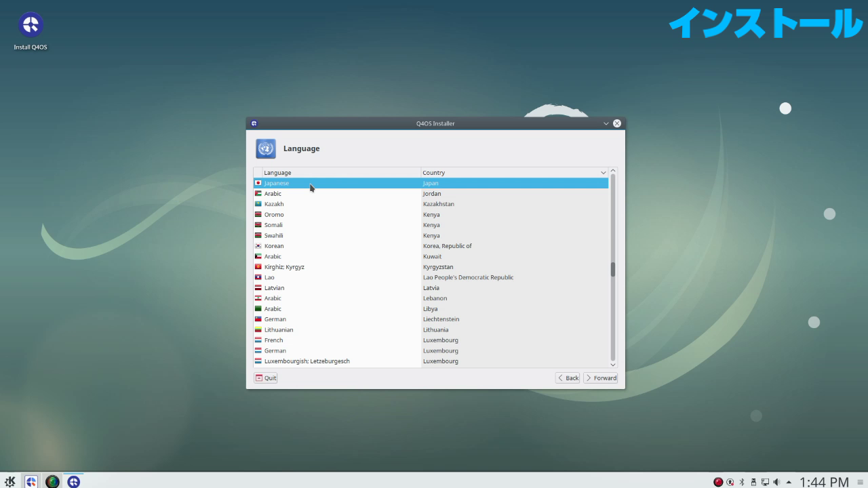Click the Q4OS Installer window menu icon
The height and width of the screenshot is (488, 868).
pos(254,123)
